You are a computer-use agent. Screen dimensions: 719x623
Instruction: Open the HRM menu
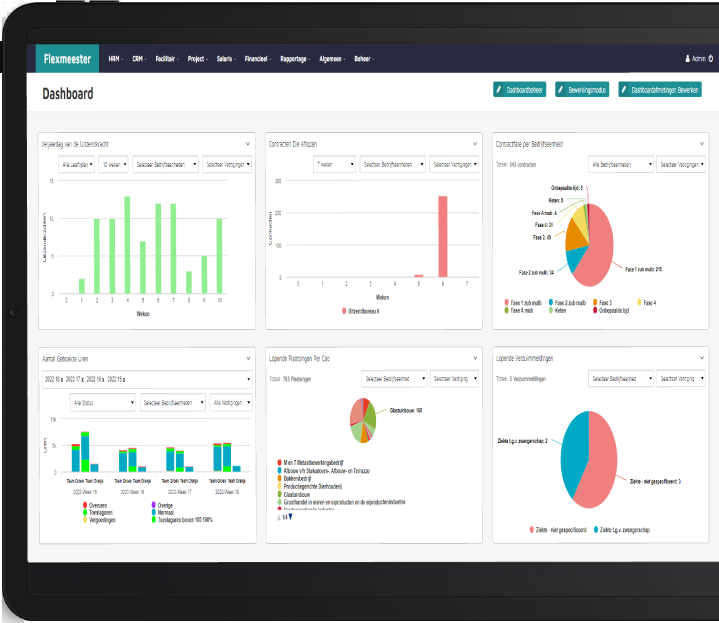click(115, 59)
